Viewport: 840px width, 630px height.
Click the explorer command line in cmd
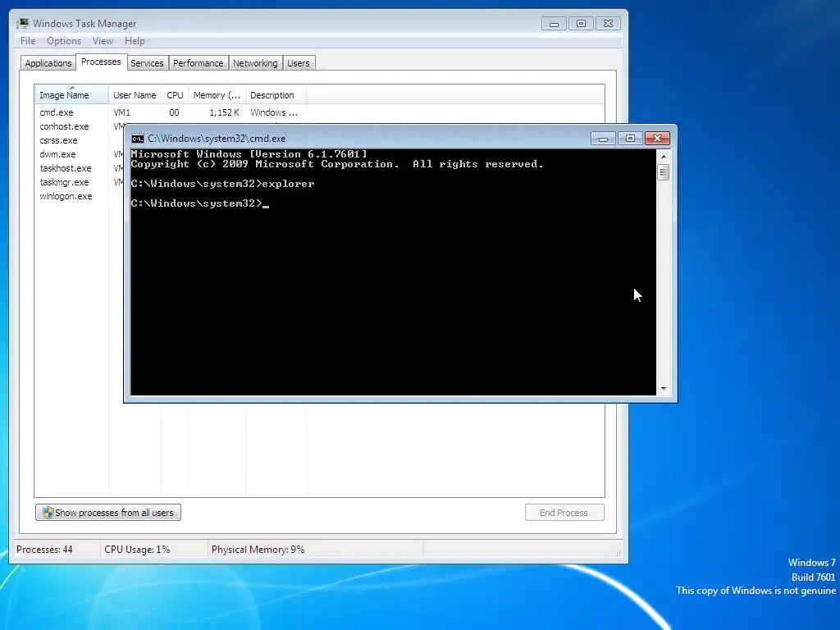[x=222, y=184]
